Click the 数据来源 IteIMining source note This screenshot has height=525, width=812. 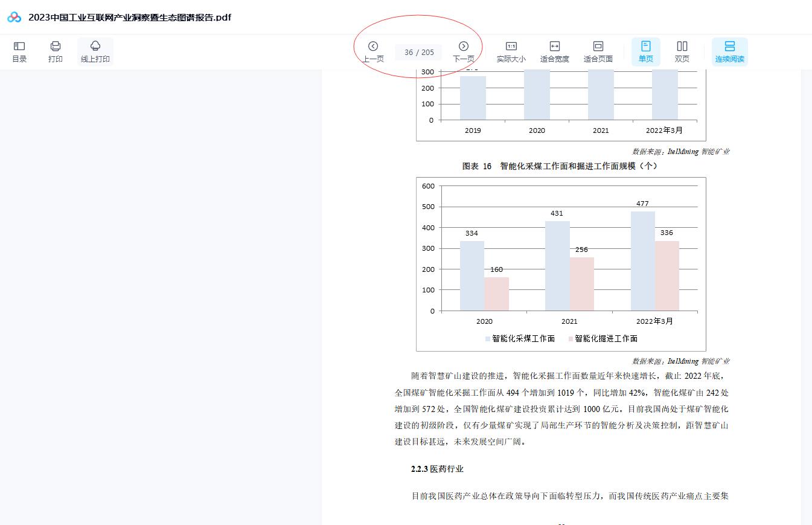click(680, 361)
